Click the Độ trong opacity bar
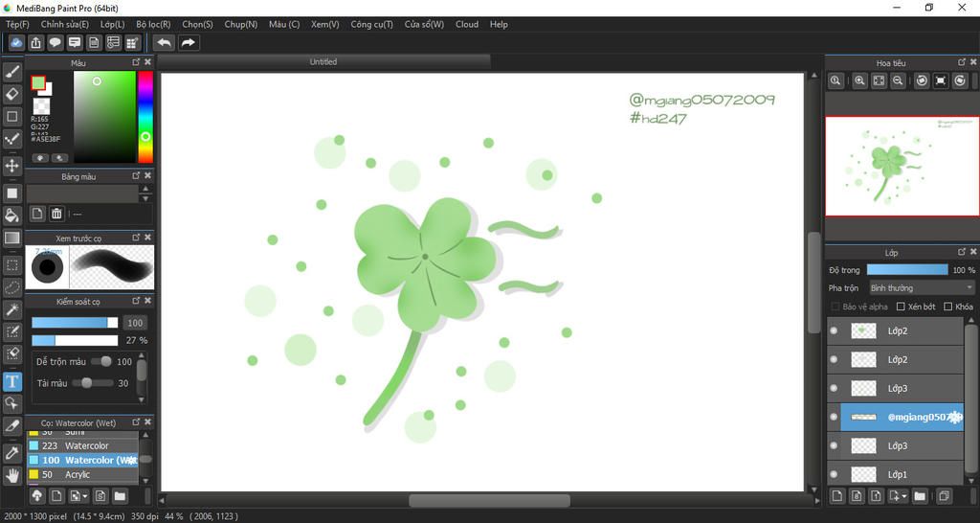 tap(907, 269)
